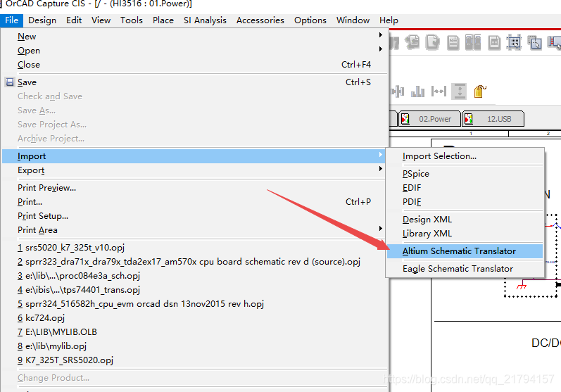This screenshot has height=392, width=561.
Task: Click the Area Select toolbar icon
Action: tap(535, 42)
